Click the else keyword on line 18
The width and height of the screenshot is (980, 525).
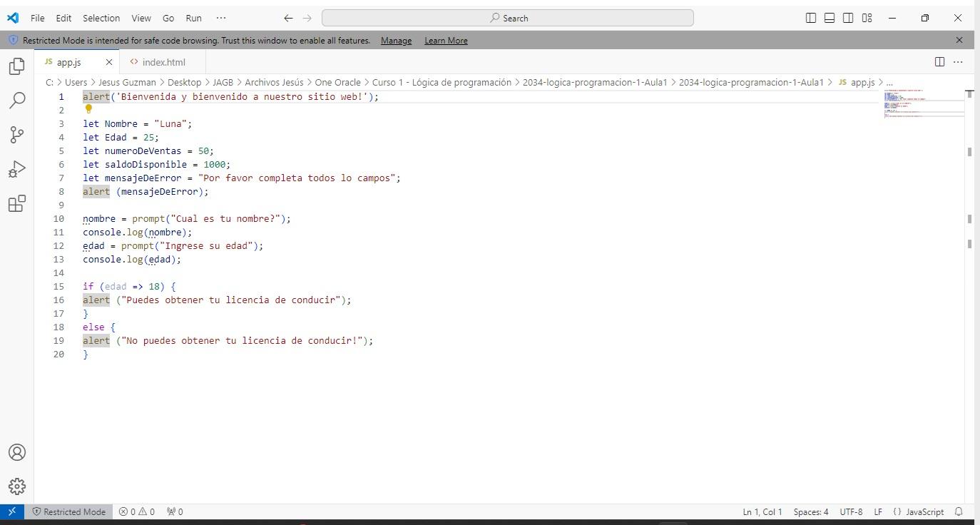click(93, 327)
